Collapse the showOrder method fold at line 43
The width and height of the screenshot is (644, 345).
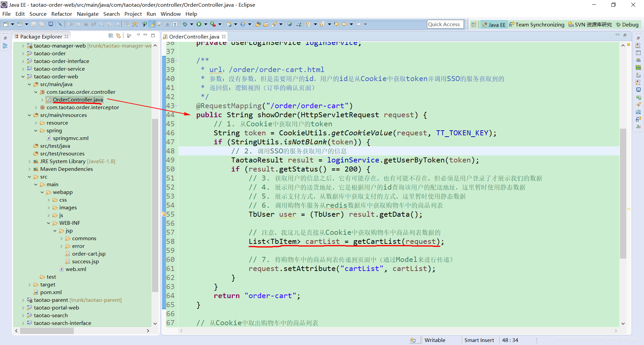[176, 106]
